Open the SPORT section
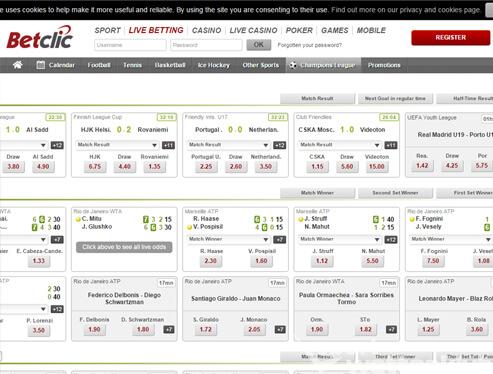The image size is (493, 374). [x=107, y=30]
